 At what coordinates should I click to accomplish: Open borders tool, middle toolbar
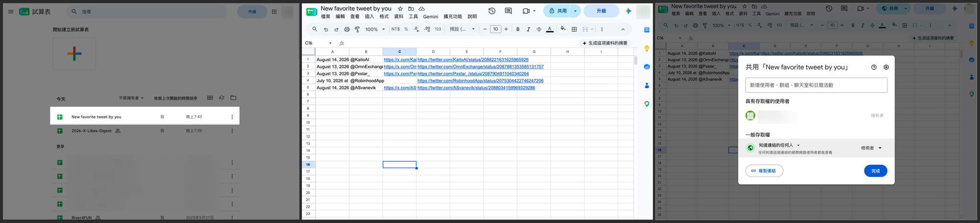574,29
